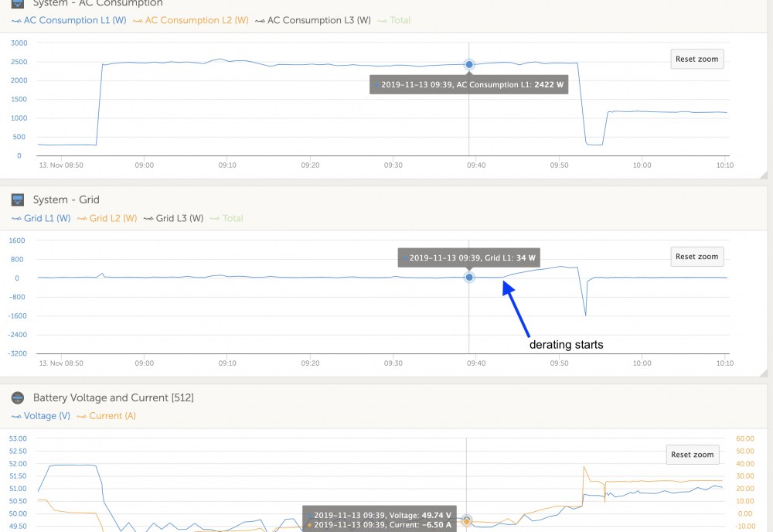
Task: Toggle Voltage (V) series in battery chart
Action: [x=41, y=416]
